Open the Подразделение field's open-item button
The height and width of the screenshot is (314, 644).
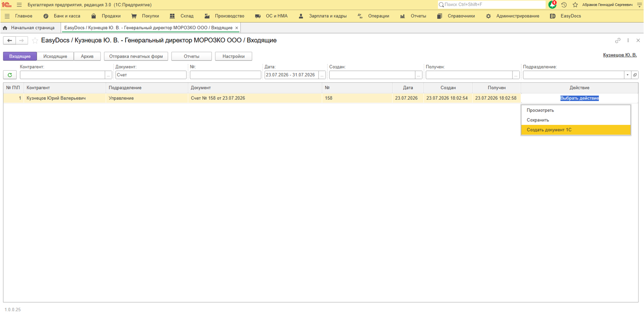tap(635, 75)
